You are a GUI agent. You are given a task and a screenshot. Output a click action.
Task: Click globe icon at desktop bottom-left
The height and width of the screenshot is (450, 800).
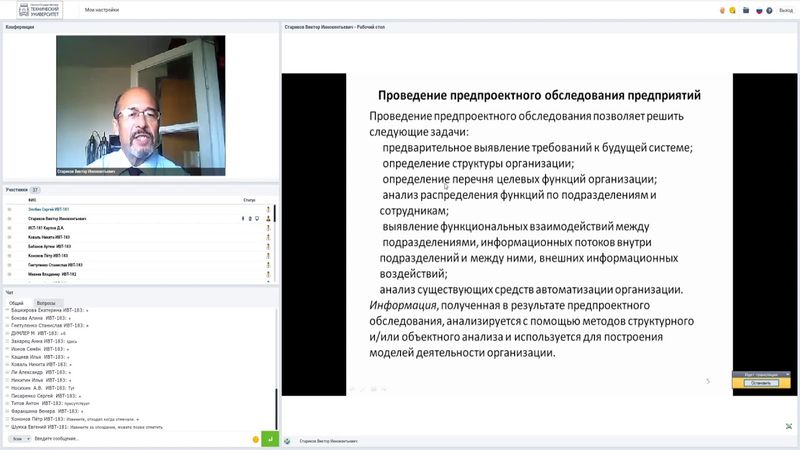(x=287, y=441)
